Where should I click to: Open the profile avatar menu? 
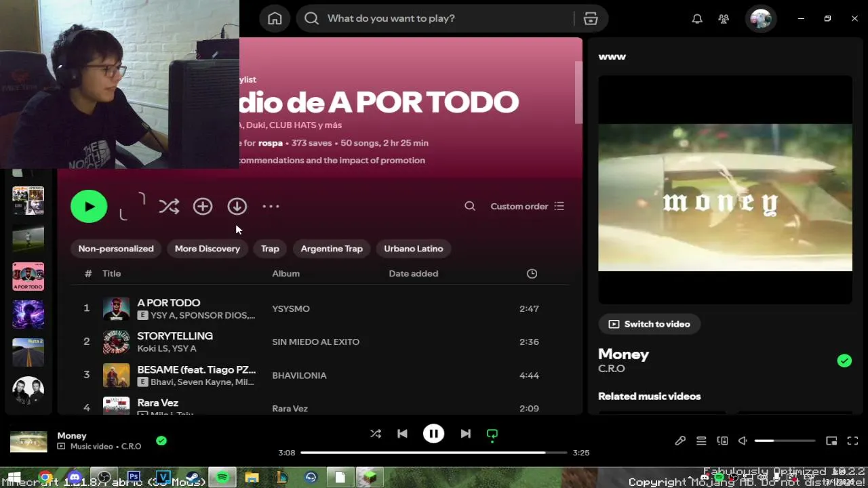[x=761, y=18]
